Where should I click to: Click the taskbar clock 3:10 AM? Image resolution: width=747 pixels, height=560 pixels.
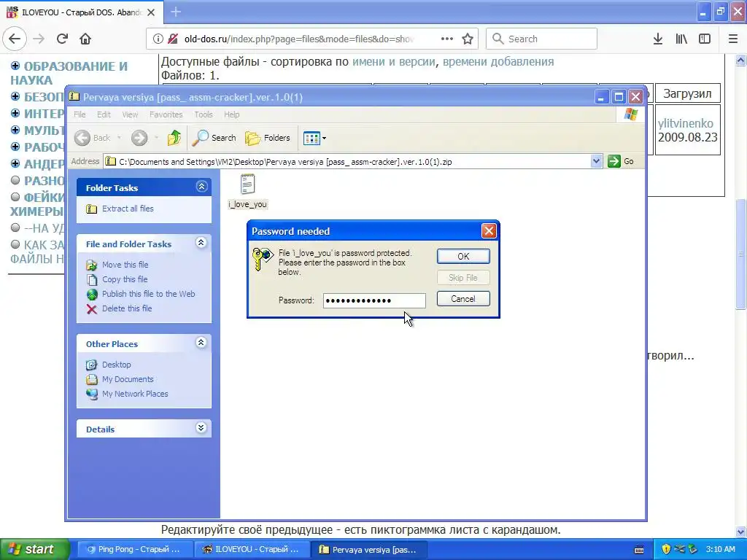pyautogui.click(x=720, y=549)
